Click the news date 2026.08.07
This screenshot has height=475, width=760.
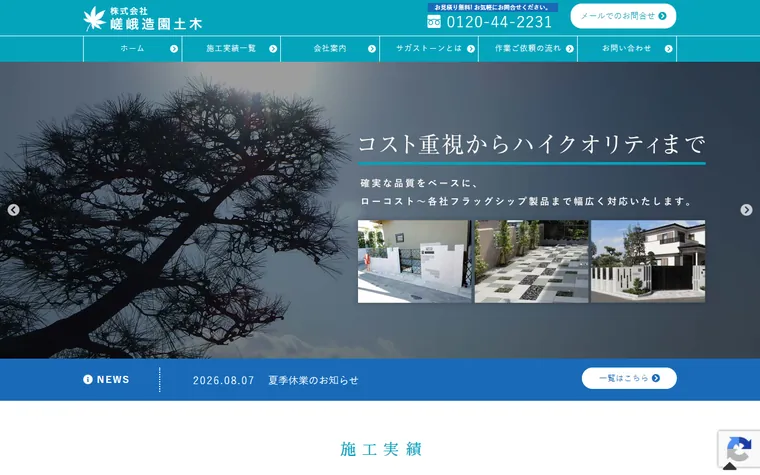point(223,380)
